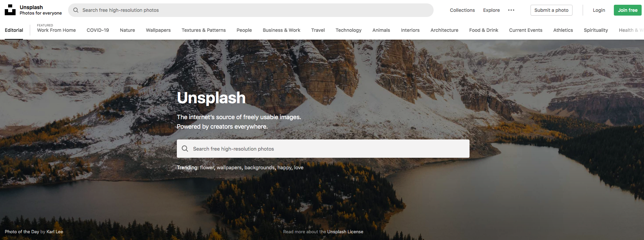The width and height of the screenshot is (644, 240).
Task: Open the Architecture topic
Action: (x=444, y=30)
